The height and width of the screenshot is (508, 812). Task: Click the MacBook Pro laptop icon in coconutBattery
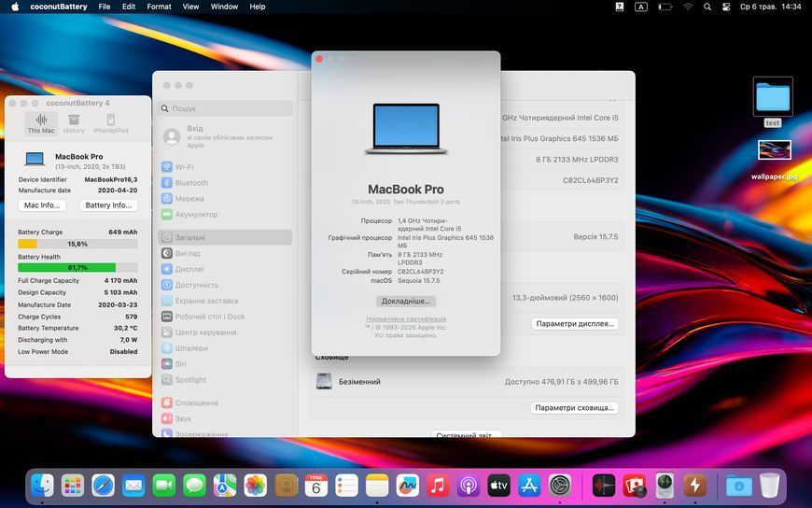(x=35, y=159)
